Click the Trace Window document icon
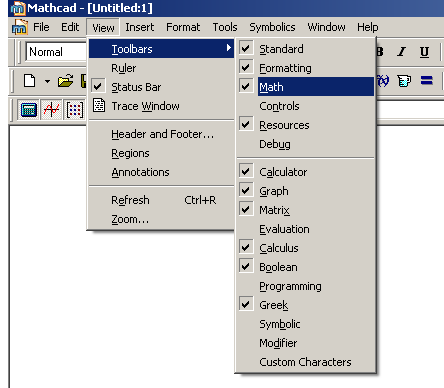The image size is (444, 388). pyautogui.click(x=99, y=105)
